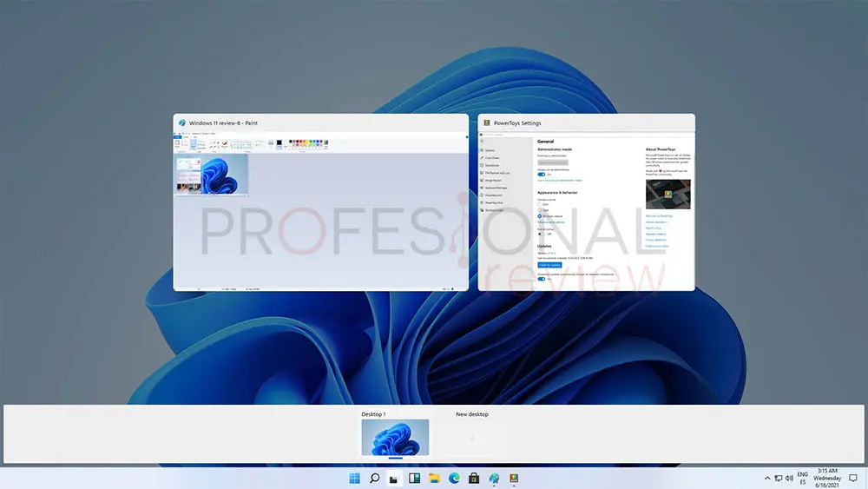Open Microsoft Store from the taskbar
This screenshot has height=489, width=868.
tap(474, 478)
